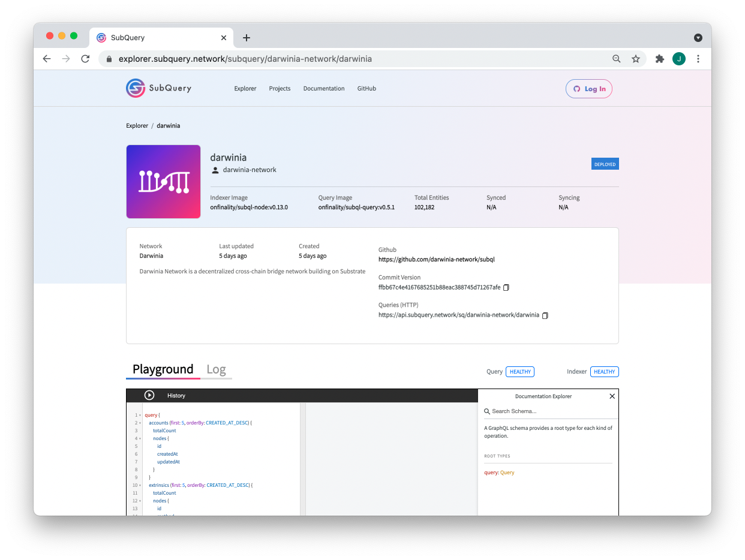
Task: Open Chrome's three-dot menu
Action: click(698, 59)
